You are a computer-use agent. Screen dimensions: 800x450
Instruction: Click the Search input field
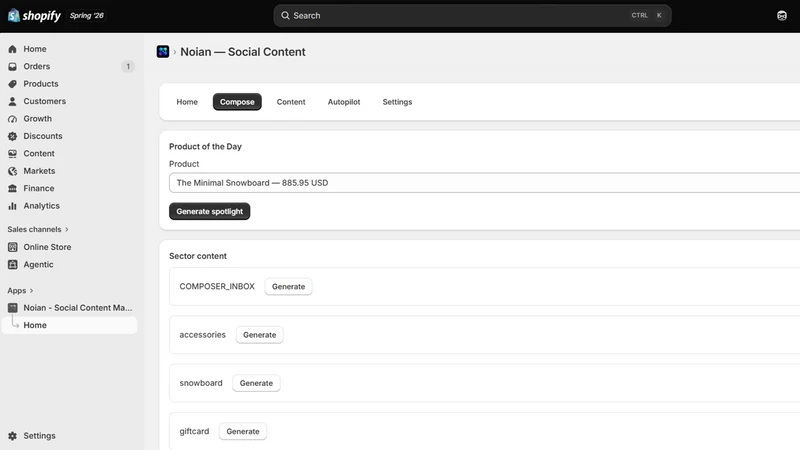click(x=472, y=15)
